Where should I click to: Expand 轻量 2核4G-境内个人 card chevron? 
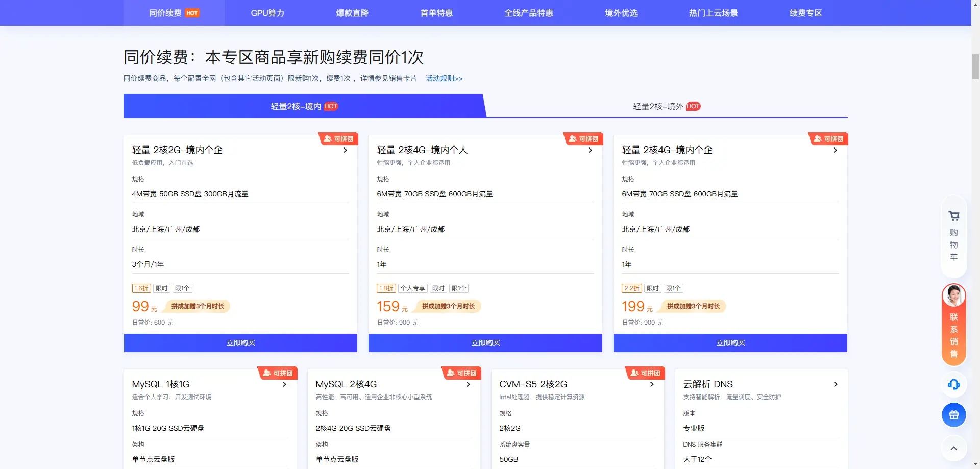tap(590, 150)
